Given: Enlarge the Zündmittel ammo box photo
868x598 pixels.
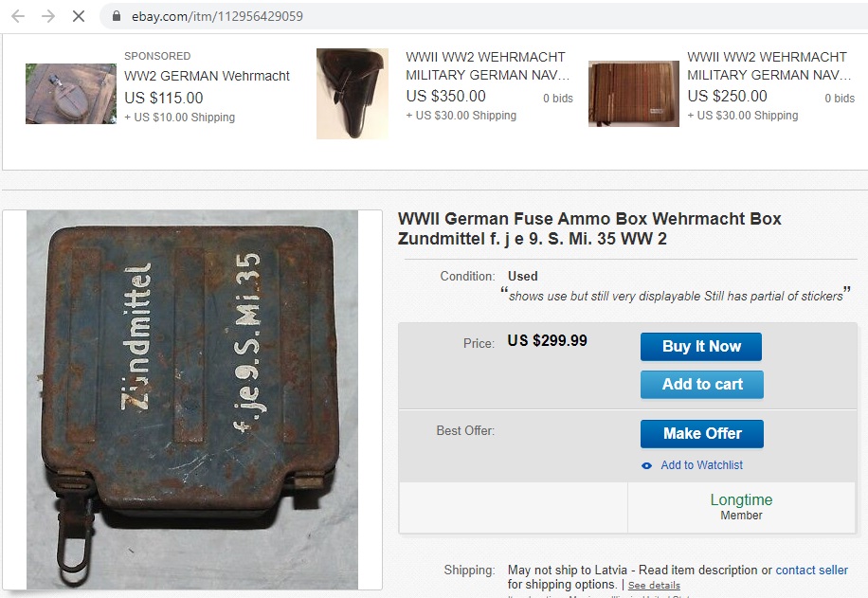Looking at the screenshot, I should pos(192,400).
